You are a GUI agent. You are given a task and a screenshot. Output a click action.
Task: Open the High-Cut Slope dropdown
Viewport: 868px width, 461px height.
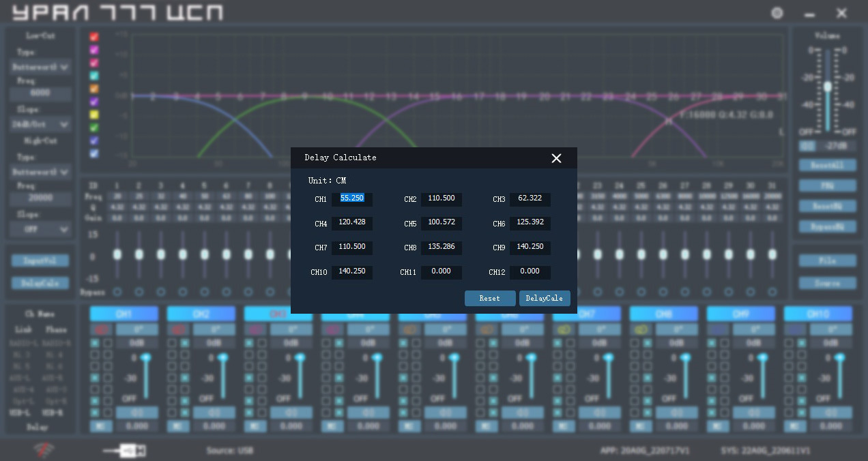[41, 230]
